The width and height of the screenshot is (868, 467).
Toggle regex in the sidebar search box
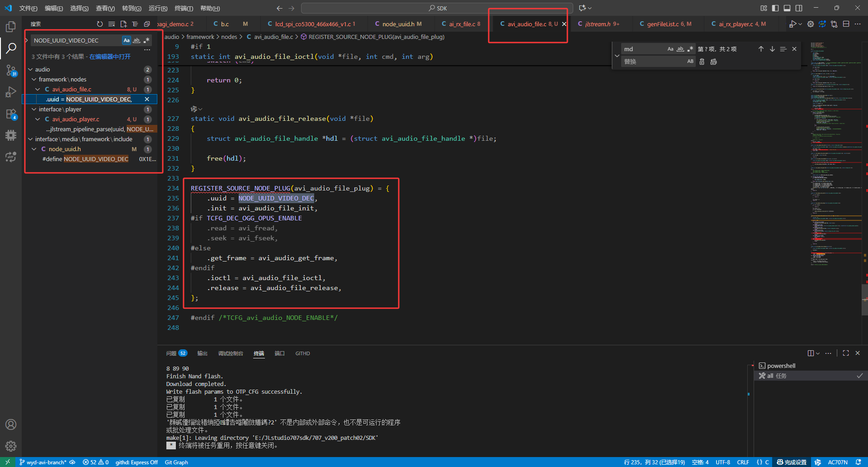coord(146,40)
